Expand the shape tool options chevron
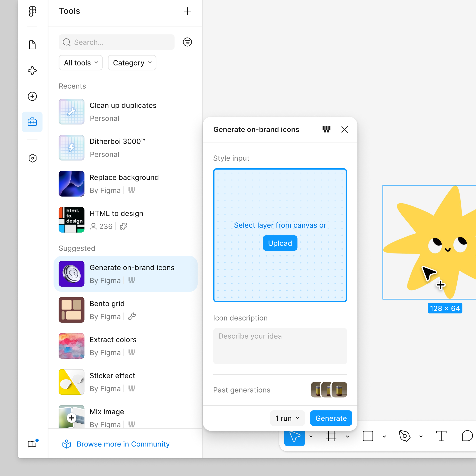This screenshot has width=476, height=476. coord(384,436)
